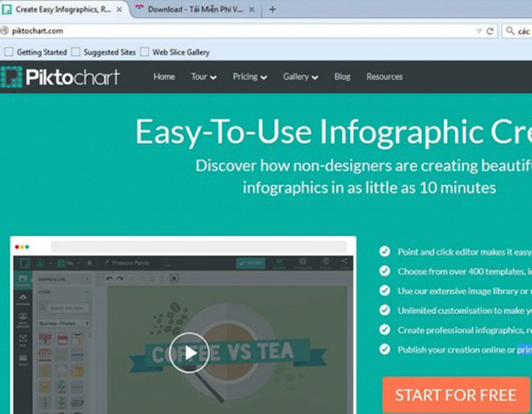Click the 'Unlimited customisation' bullet text

pos(465,310)
